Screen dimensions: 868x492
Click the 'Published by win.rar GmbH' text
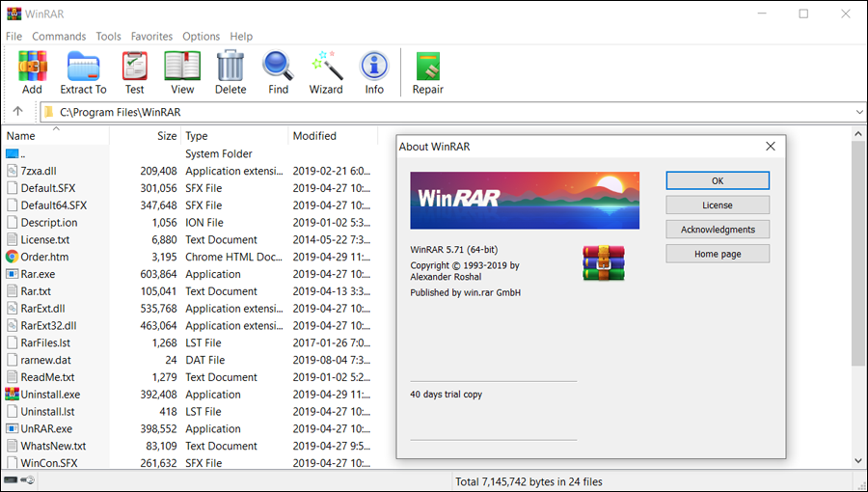click(466, 292)
